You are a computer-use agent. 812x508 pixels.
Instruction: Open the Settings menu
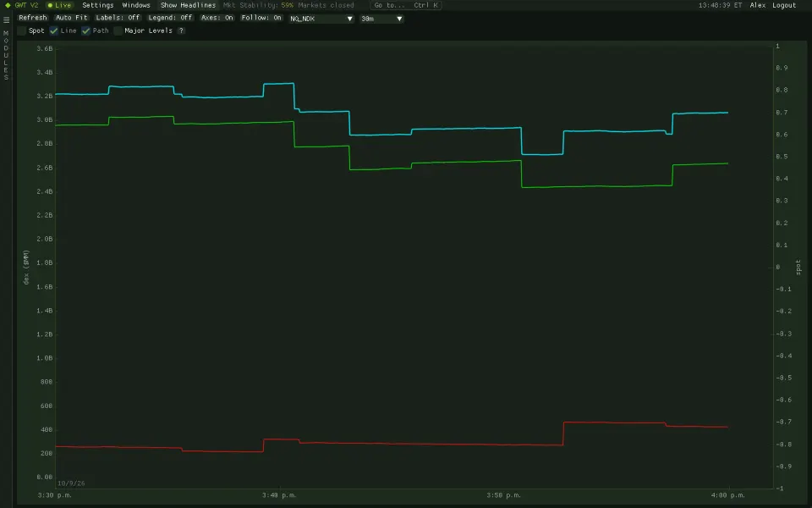[98, 5]
